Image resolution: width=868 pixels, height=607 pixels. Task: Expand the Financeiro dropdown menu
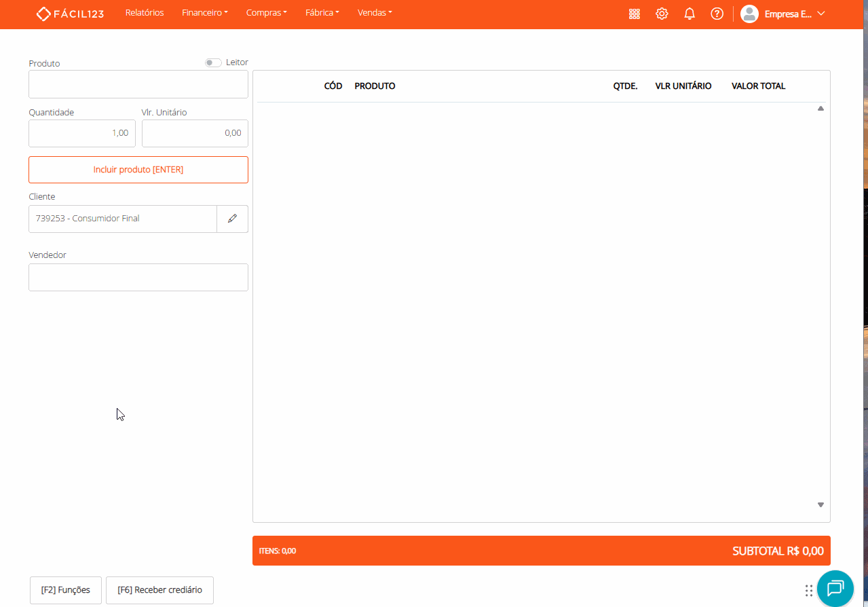pyautogui.click(x=204, y=13)
